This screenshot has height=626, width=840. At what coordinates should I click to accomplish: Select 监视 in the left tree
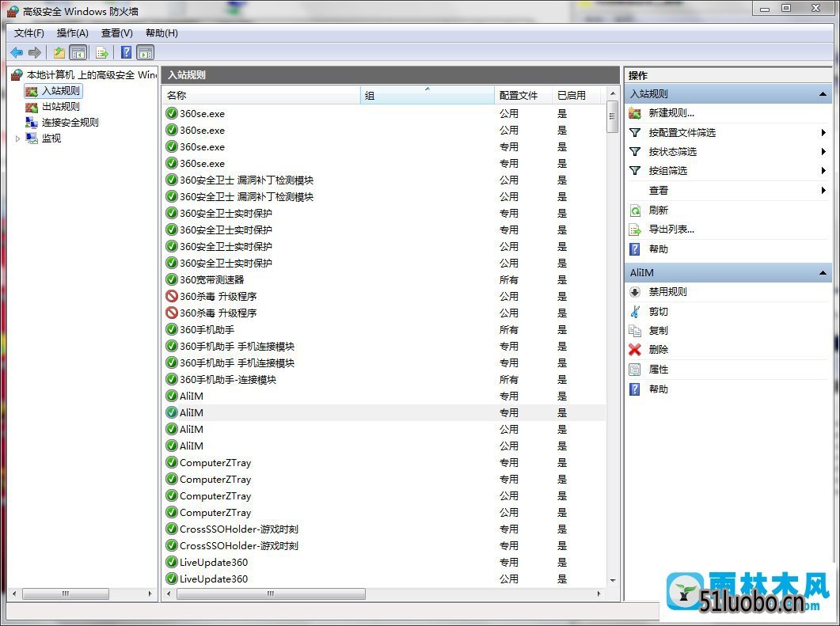(x=51, y=138)
